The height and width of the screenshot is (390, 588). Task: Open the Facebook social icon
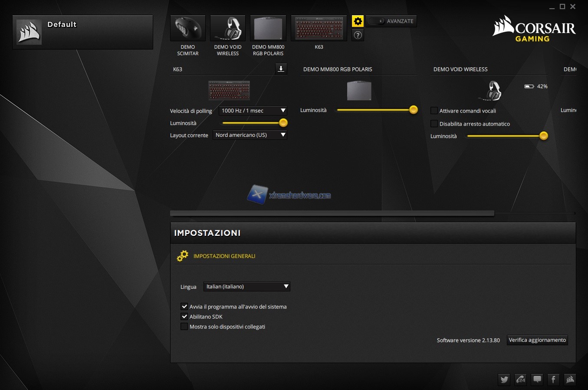(x=553, y=379)
